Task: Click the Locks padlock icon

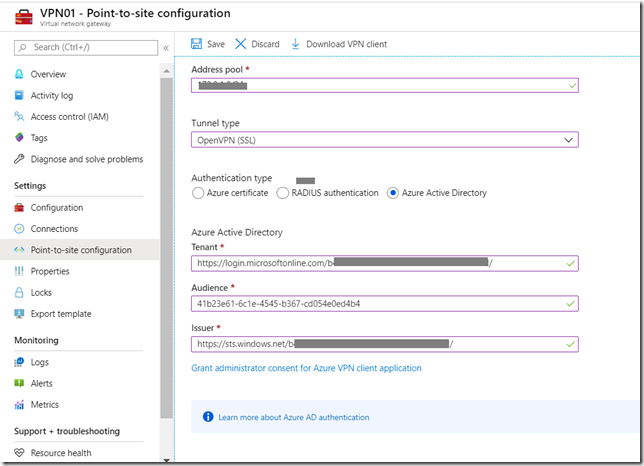Action: [19, 292]
